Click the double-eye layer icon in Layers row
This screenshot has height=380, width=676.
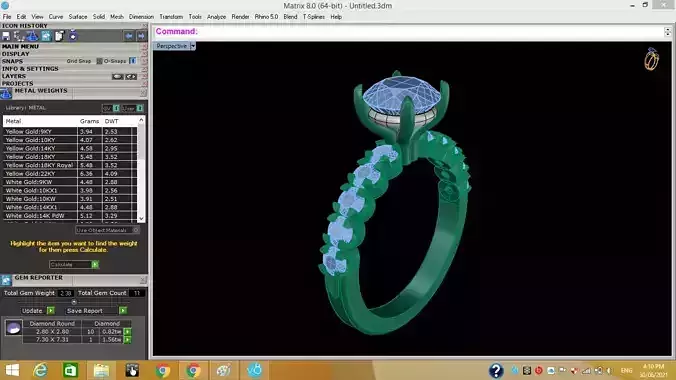[131, 76]
